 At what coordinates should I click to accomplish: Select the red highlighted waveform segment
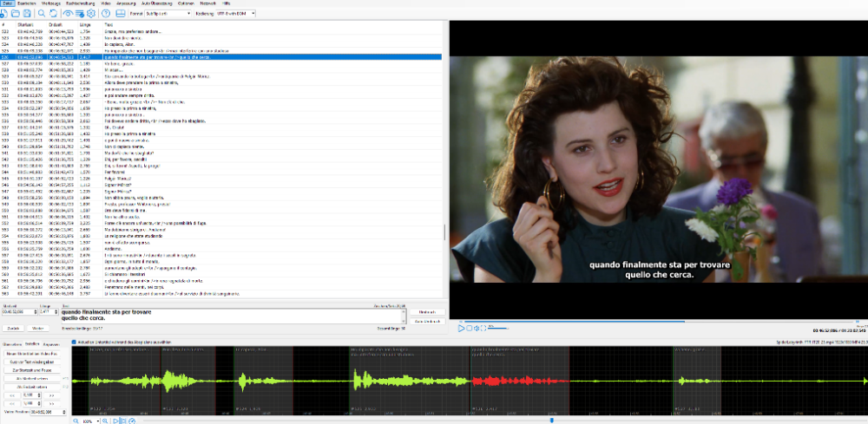[520, 381]
